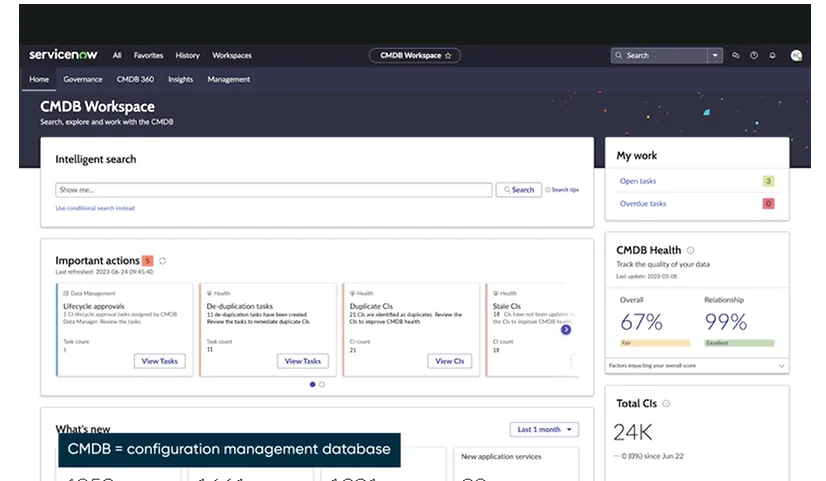826x481 pixels.
Task: Favorite the CMDB Workspace with the star
Action: pyautogui.click(x=449, y=56)
